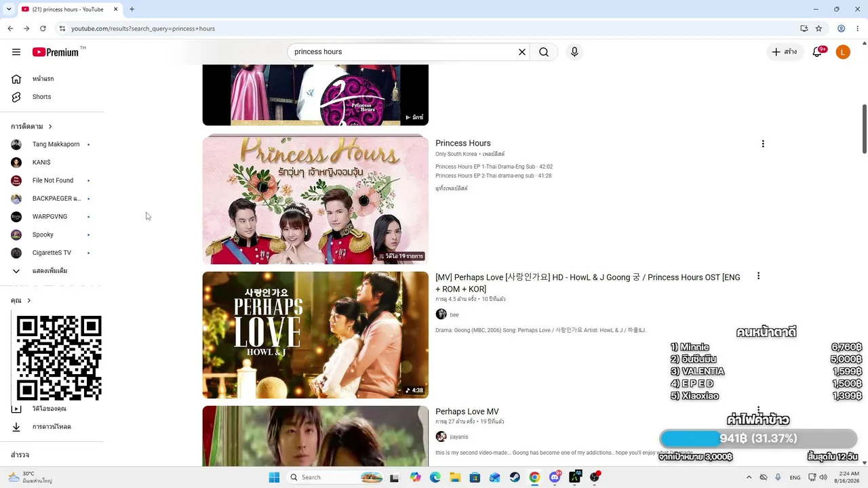Open the YouTube guide hamburger menu
The width and height of the screenshot is (868, 488).
pos(16,52)
